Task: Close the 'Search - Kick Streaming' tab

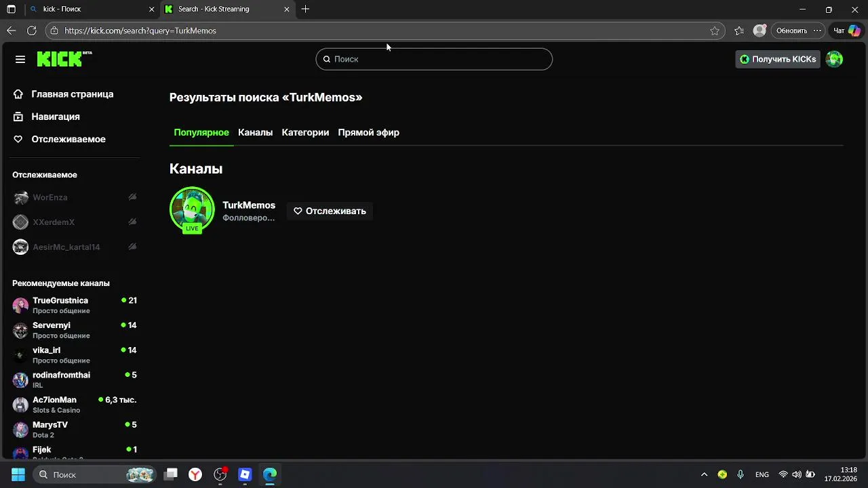Action: click(x=287, y=9)
